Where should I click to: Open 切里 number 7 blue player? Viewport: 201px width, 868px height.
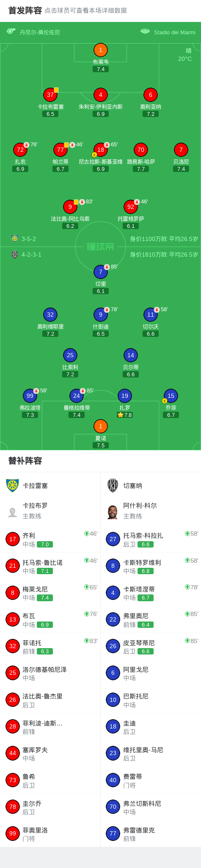click(100, 272)
